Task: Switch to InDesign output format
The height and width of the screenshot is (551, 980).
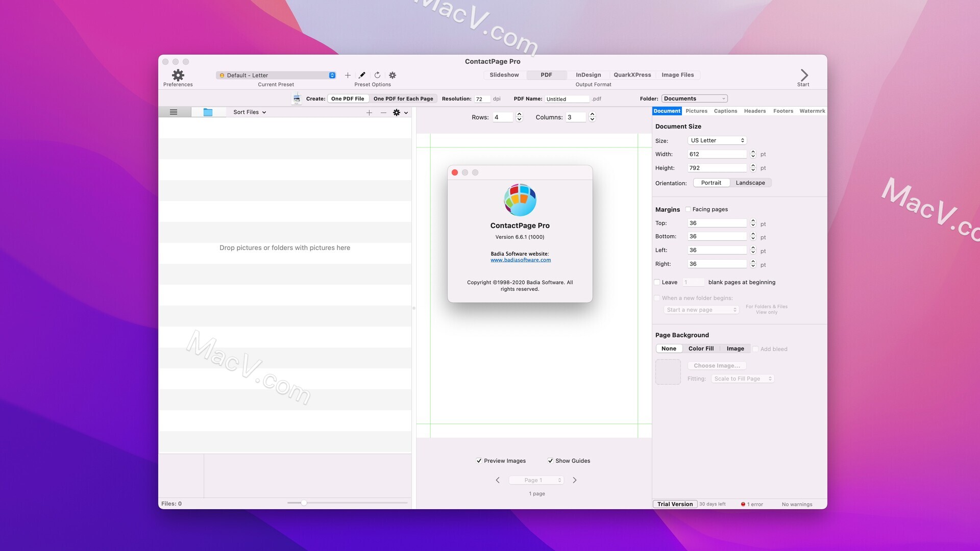Action: tap(589, 75)
